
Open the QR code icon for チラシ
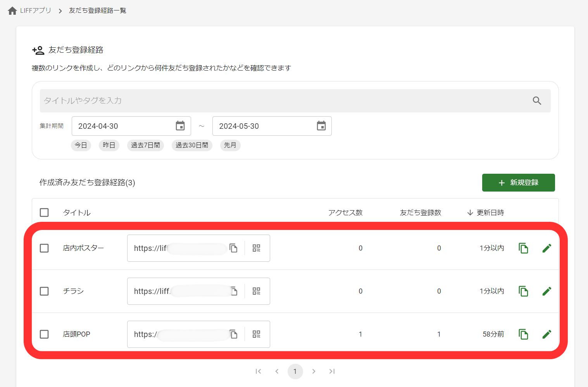coord(256,291)
